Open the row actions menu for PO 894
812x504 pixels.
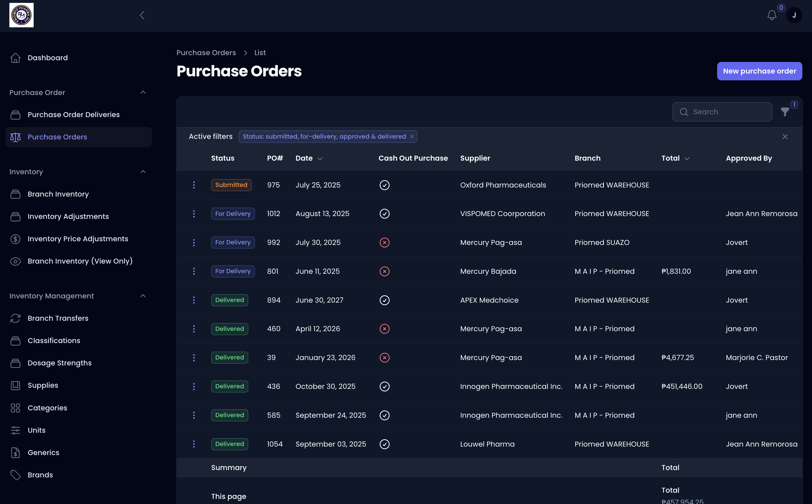point(194,300)
